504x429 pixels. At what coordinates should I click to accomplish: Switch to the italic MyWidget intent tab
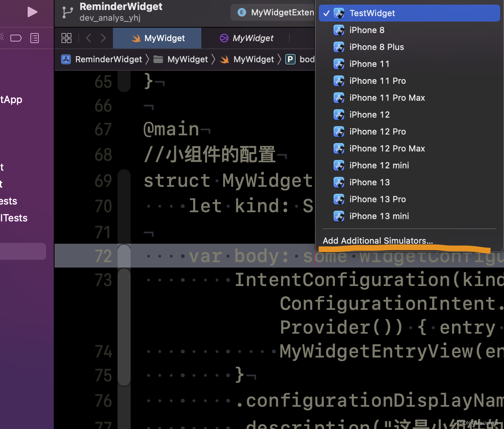click(246, 38)
